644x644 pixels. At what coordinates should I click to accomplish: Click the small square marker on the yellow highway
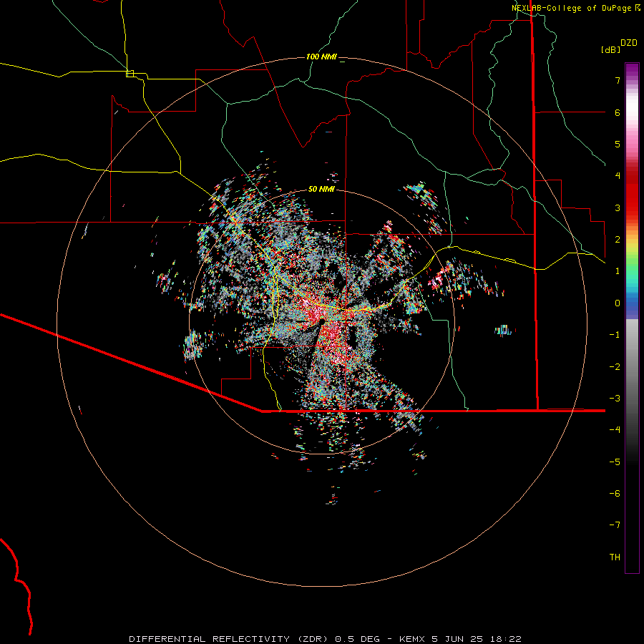(130, 74)
